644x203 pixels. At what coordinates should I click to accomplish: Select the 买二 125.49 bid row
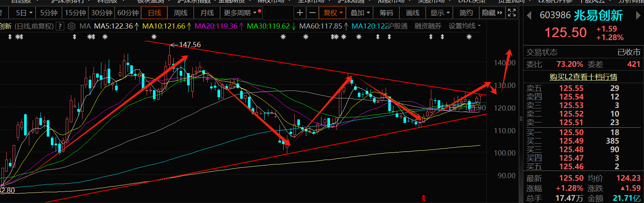click(x=583, y=141)
